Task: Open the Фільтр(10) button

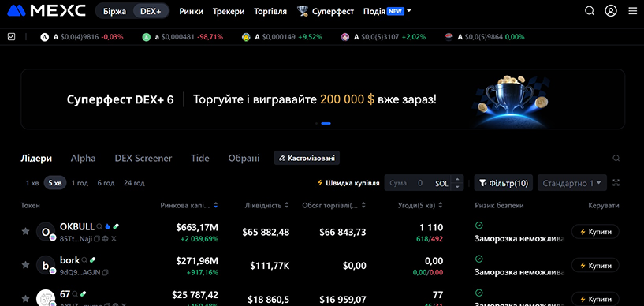Action: (x=504, y=183)
